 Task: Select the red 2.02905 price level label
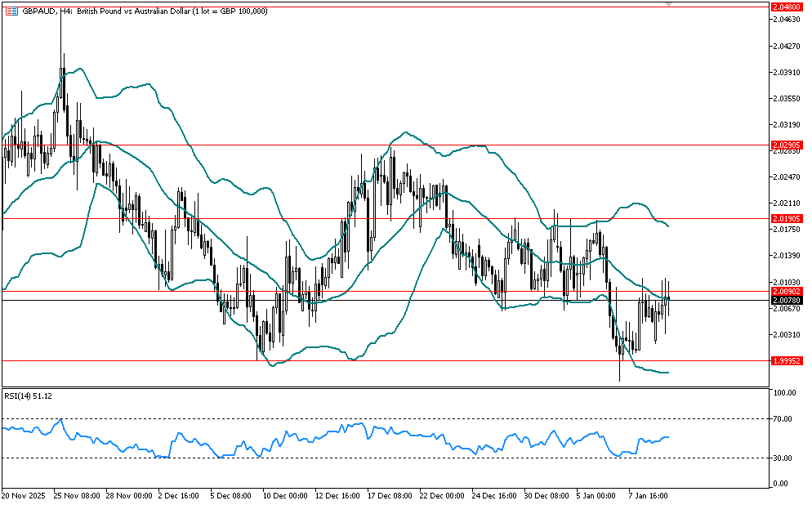[x=787, y=145]
